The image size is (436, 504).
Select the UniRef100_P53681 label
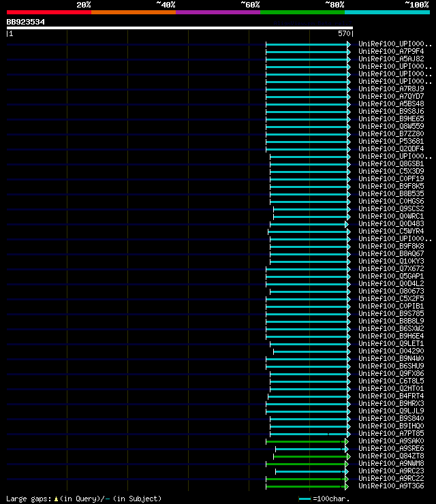[391, 142]
